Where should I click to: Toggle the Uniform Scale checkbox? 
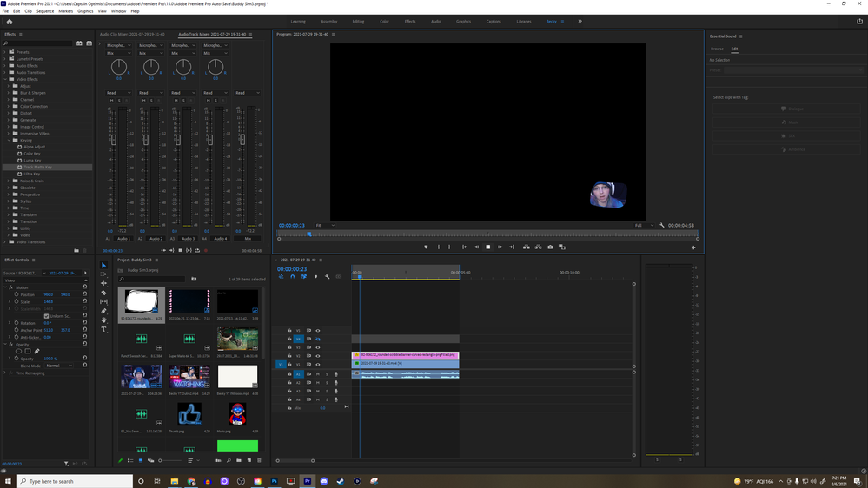click(x=47, y=316)
